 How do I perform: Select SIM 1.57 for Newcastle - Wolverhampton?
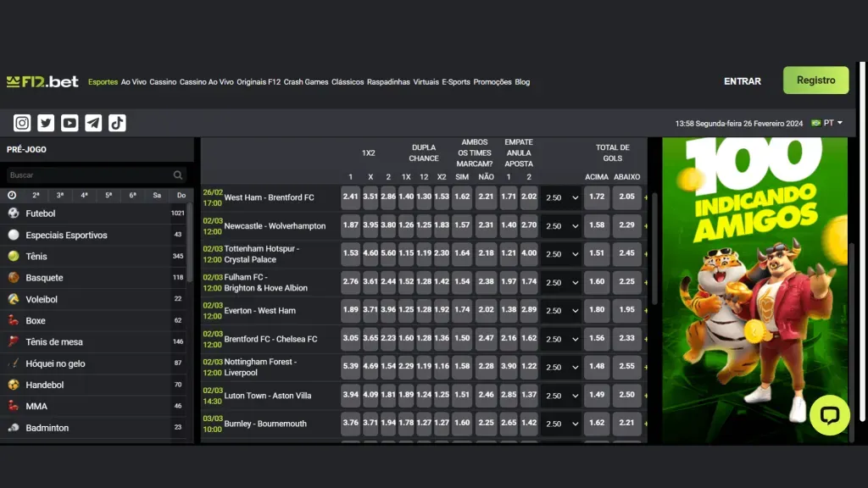pos(462,225)
